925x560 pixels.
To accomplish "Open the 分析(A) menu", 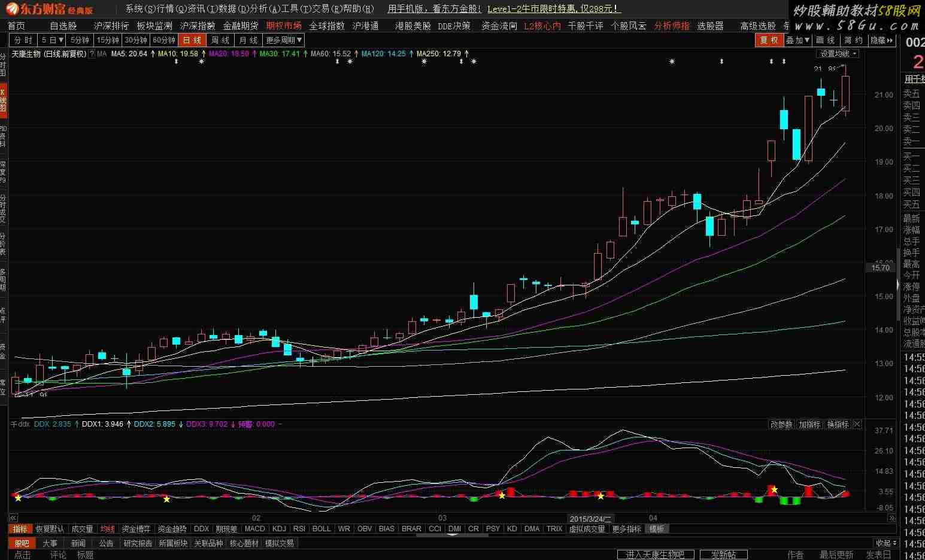I will [265, 9].
